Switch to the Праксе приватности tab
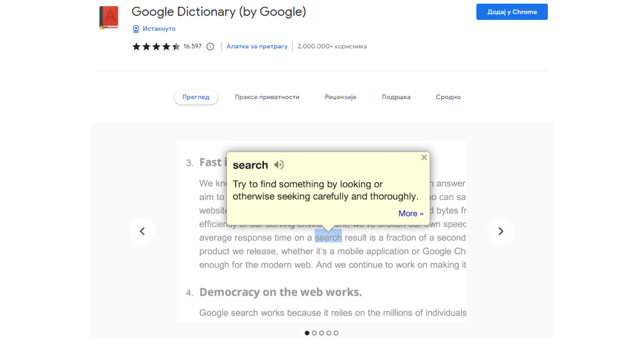Screen dimensions: 644x338 tap(267, 97)
